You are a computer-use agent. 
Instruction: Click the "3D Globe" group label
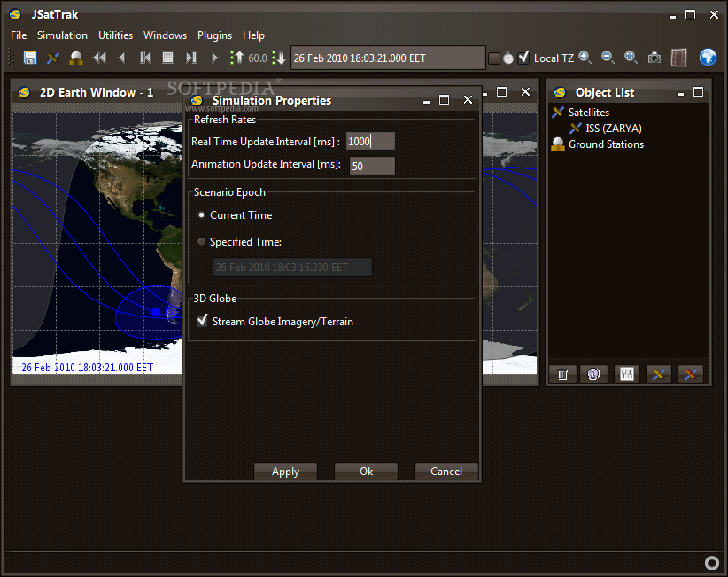(215, 299)
